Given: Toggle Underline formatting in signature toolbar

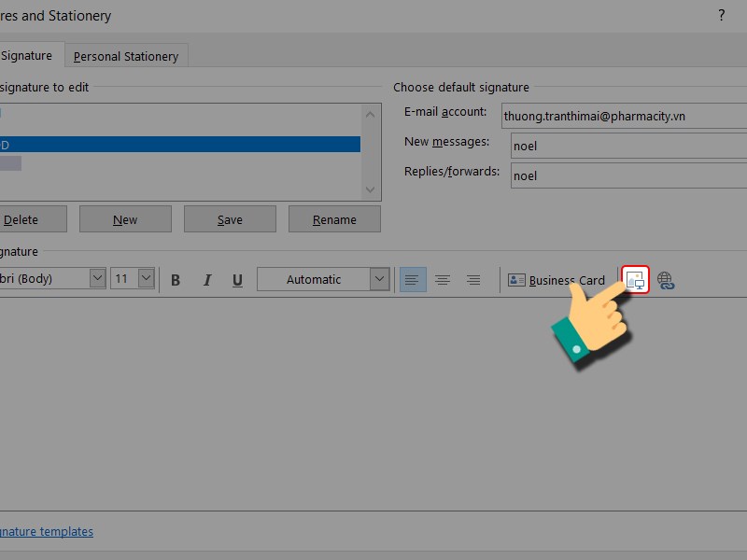Looking at the screenshot, I should [x=237, y=280].
